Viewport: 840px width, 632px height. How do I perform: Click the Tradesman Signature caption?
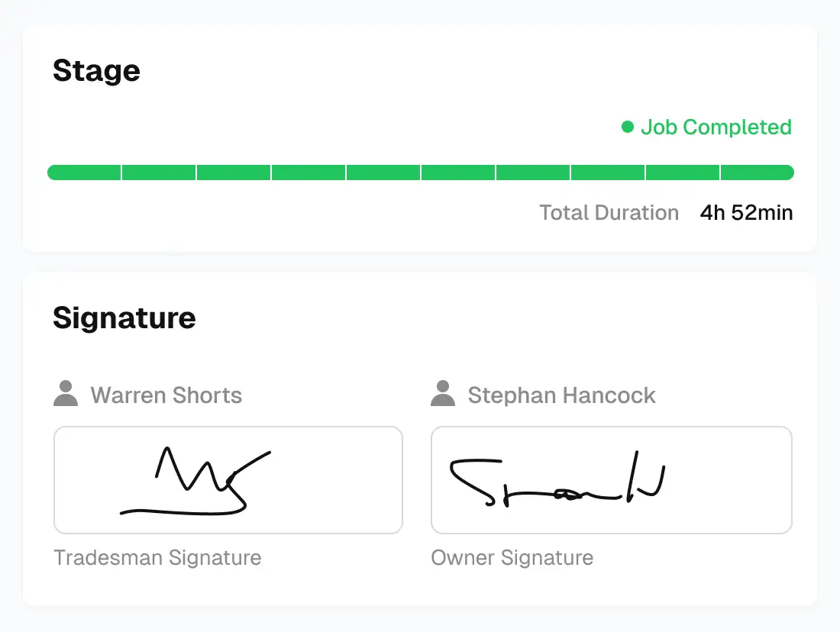(157, 558)
